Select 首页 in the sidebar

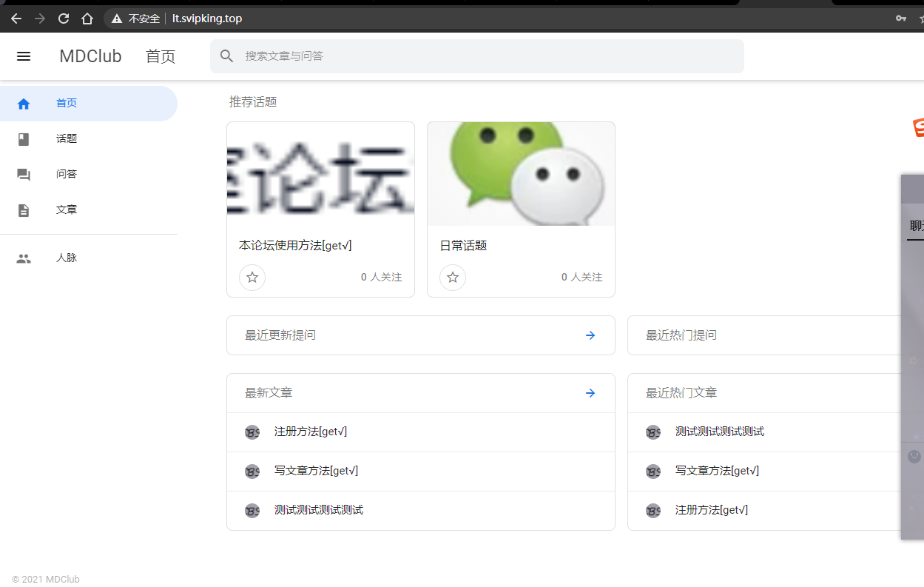pos(89,104)
